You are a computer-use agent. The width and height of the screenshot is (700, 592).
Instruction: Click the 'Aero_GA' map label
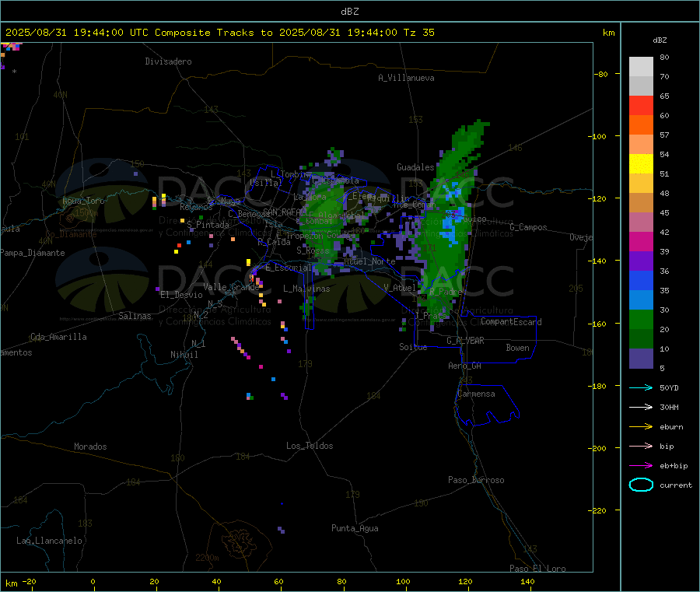click(x=464, y=366)
